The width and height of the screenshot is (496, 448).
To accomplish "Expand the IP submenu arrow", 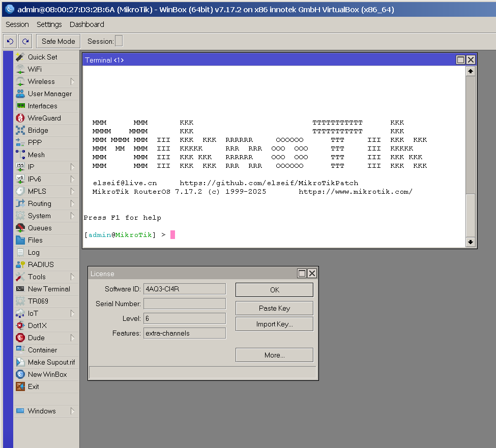I will click(x=72, y=167).
